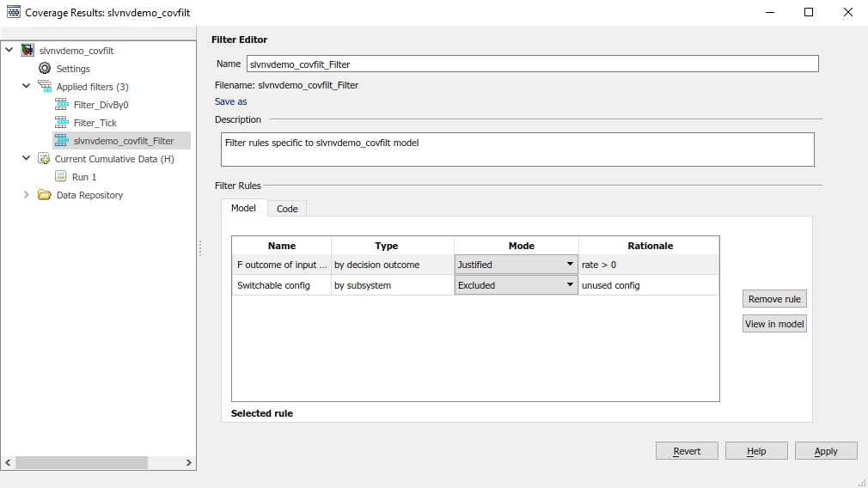Screen dimensions: 868x488
Task: Select the Filter_DivBy0 filter icon
Action: [x=61, y=105]
